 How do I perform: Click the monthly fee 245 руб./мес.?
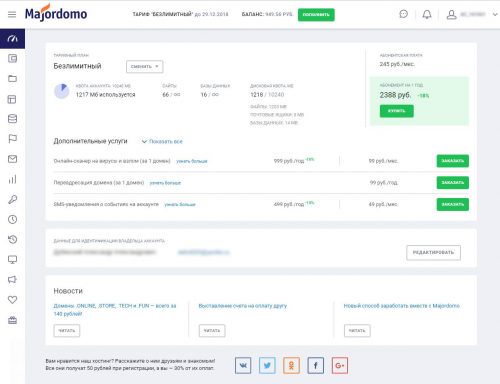click(397, 64)
